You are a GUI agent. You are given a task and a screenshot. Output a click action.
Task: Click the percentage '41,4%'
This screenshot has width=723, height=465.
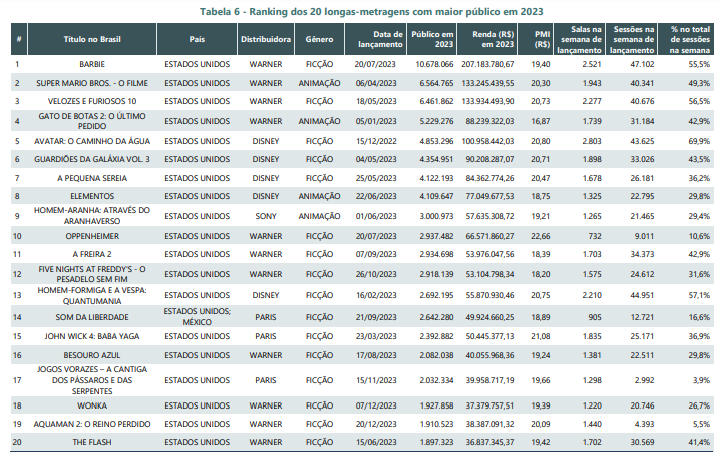coord(699,442)
